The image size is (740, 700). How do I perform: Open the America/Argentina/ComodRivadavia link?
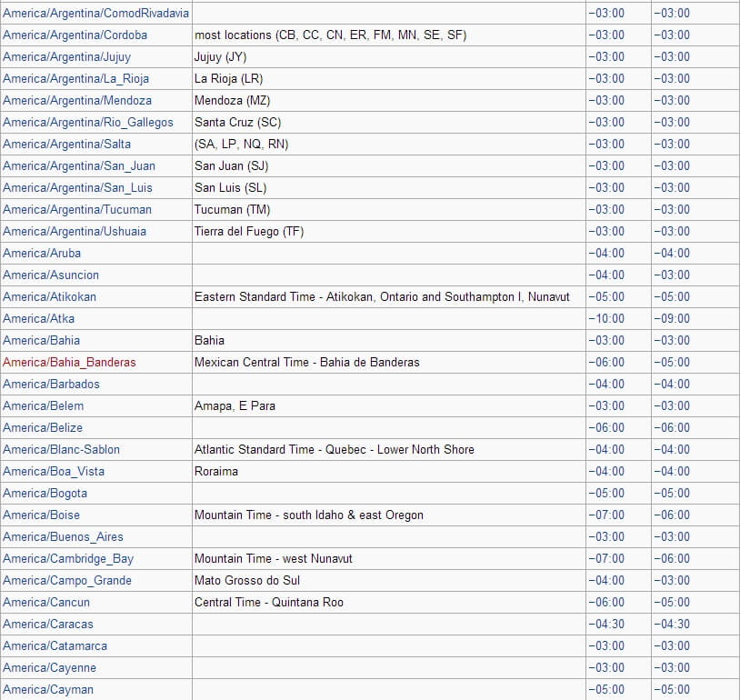pyautogui.click(x=95, y=14)
